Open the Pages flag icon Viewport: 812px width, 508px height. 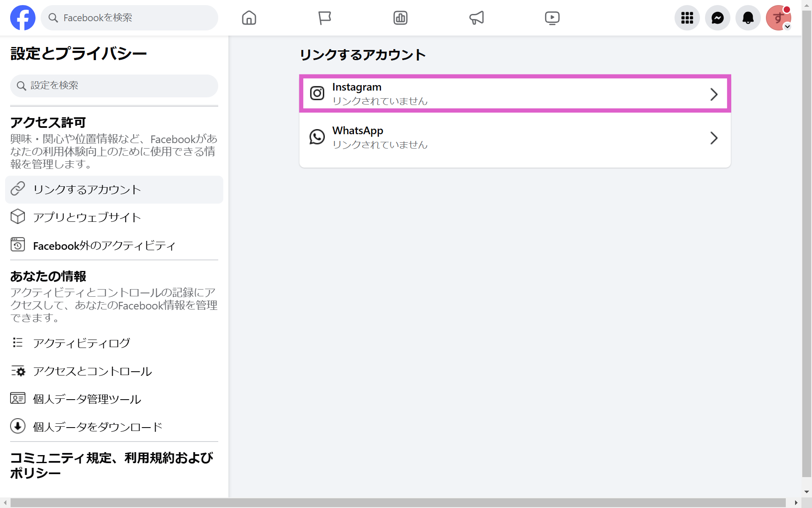pos(324,18)
